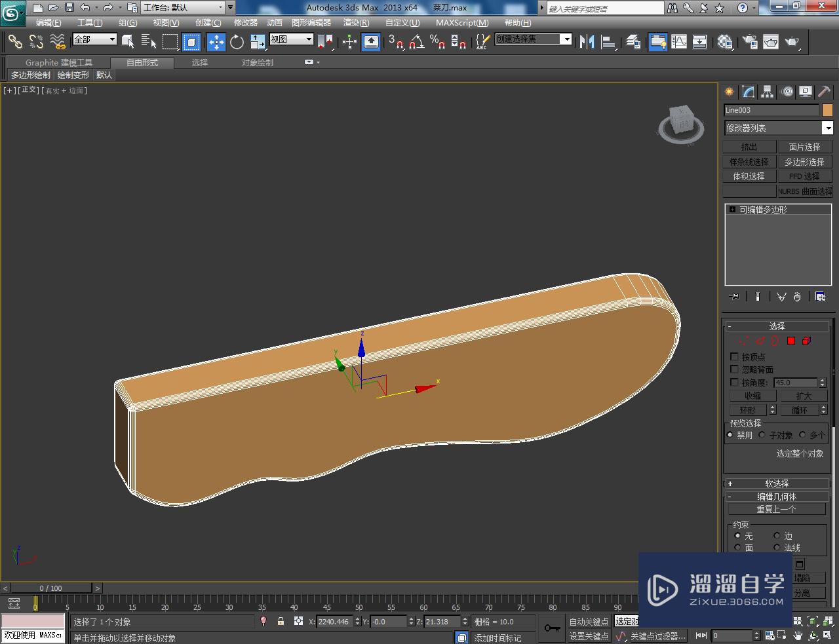This screenshot has height=644, width=839.
Task: Open the Layer Manager icon
Action: 633,42
